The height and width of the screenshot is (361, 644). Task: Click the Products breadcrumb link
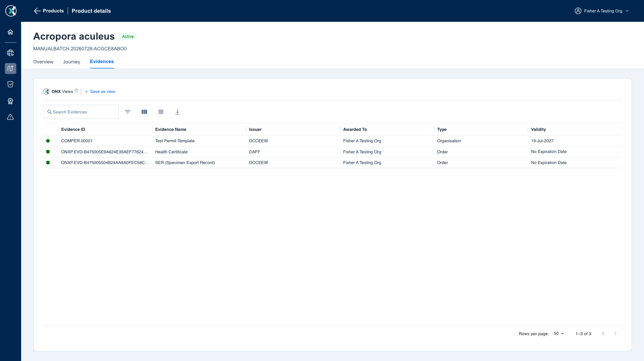[53, 11]
